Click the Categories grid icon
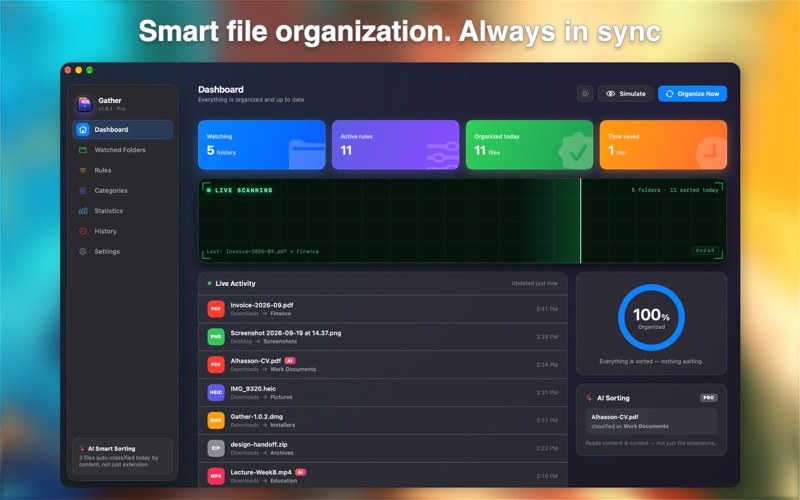This screenshot has height=500, width=800. [x=83, y=191]
